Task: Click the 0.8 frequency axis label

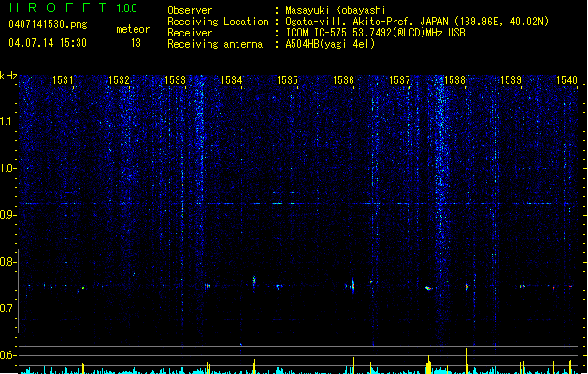Action: point(7,262)
